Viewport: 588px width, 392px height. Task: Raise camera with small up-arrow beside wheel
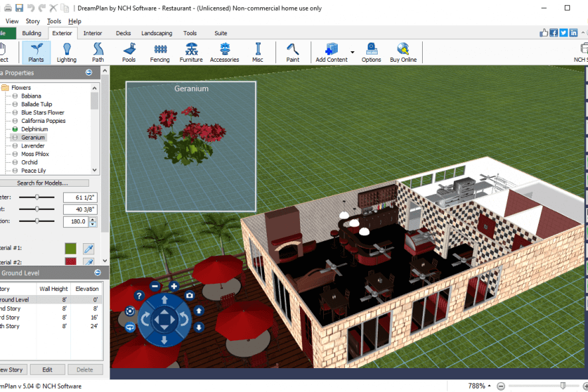(x=198, y=310)
